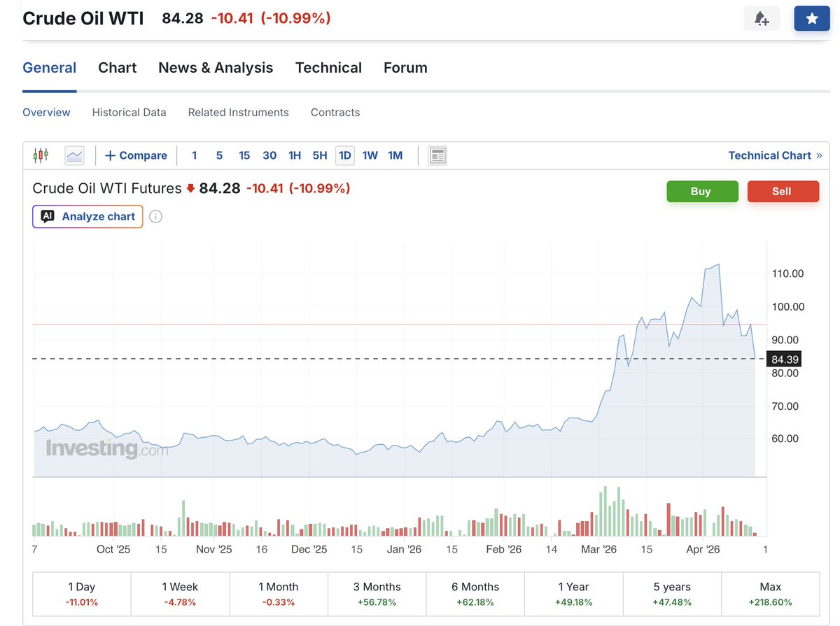Click the -10.41 (-10.99%) header change text
The height and width of the screenshot is (626, 840).
271,18
